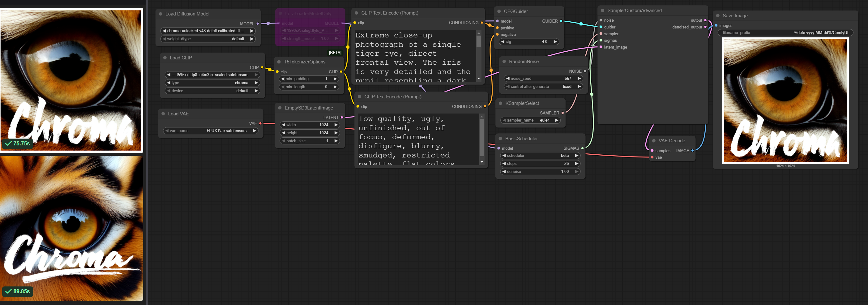Collapse the Load VAE node dot
This screenshot has height=305, width=868.
(x=163, y=114)
